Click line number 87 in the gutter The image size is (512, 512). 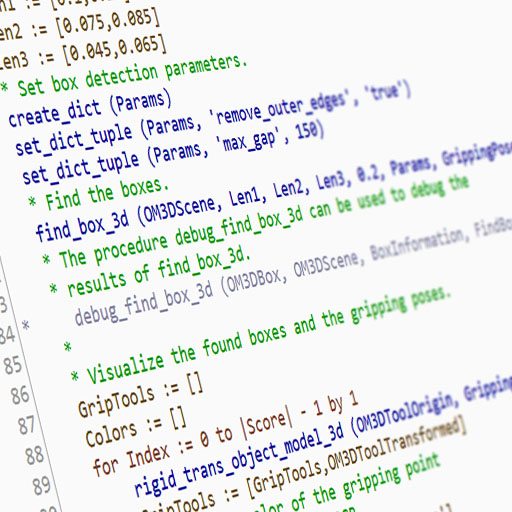(x=27, y=425)
